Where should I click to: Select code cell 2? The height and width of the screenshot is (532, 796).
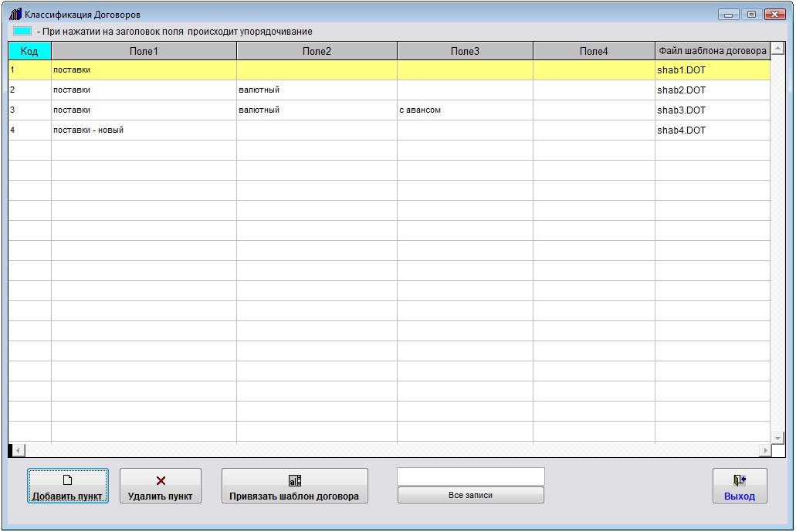pyautogui.click(x=29, y=90)
